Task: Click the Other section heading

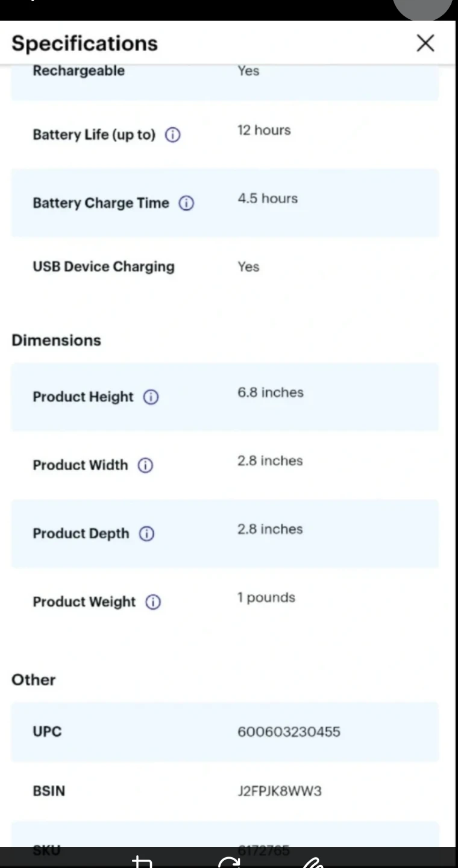Action: pos(33,680)
